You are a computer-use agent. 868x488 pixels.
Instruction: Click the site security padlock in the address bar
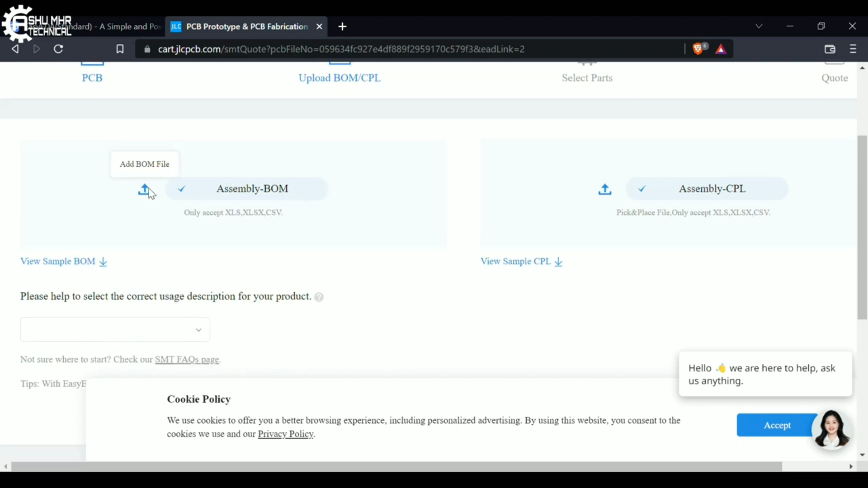(x=147, y=49)
